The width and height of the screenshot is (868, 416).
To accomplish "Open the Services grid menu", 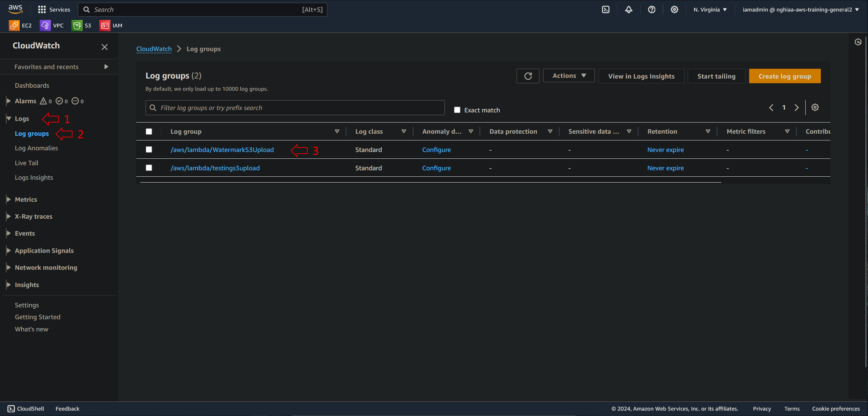I will tap(54, 9).
